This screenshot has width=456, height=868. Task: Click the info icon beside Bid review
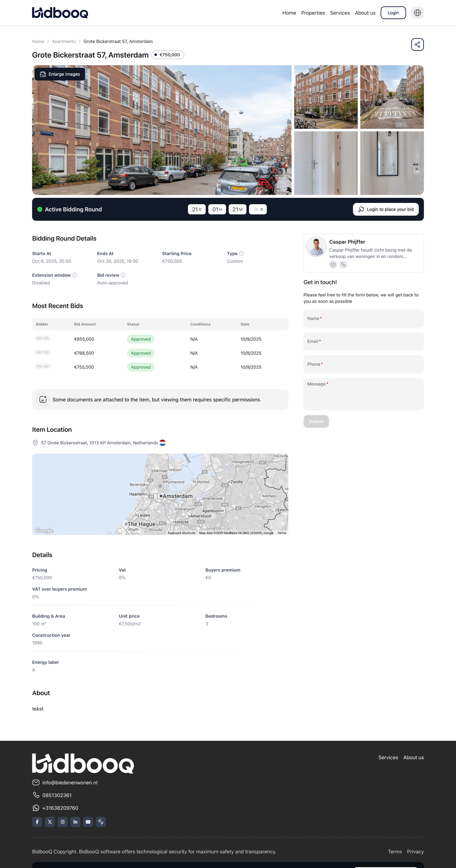click(123, 275)
